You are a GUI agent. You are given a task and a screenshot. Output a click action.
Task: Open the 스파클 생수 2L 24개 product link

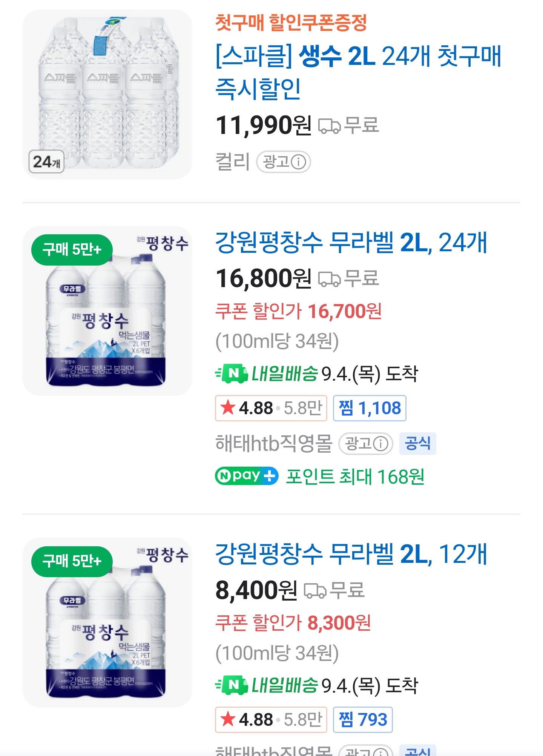358,72
